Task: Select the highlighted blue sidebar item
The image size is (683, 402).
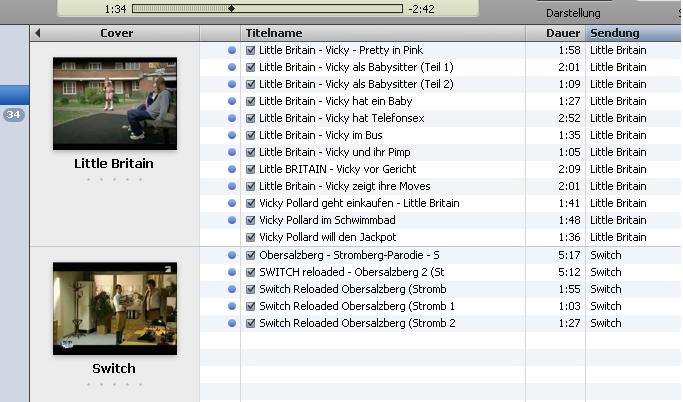Action: point(14,95)
